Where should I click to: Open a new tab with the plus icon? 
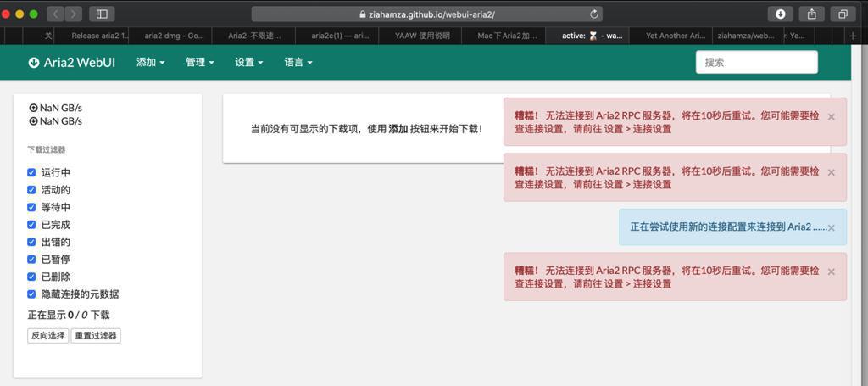853,36
